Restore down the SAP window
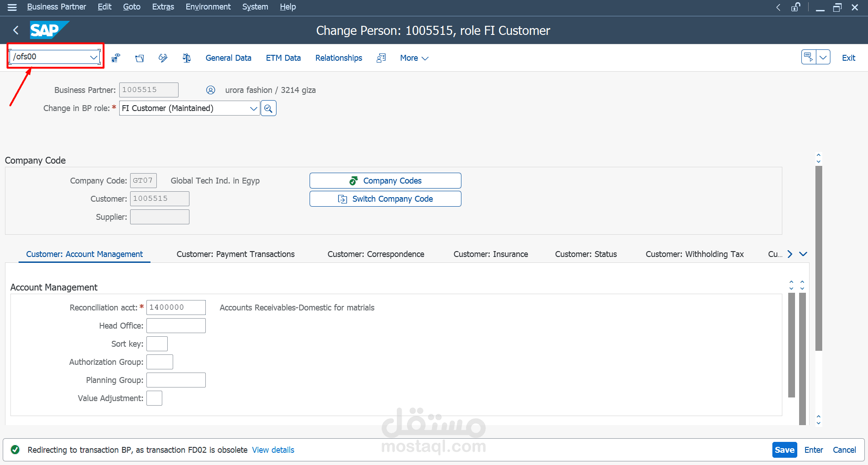 (x=837, y=7)
